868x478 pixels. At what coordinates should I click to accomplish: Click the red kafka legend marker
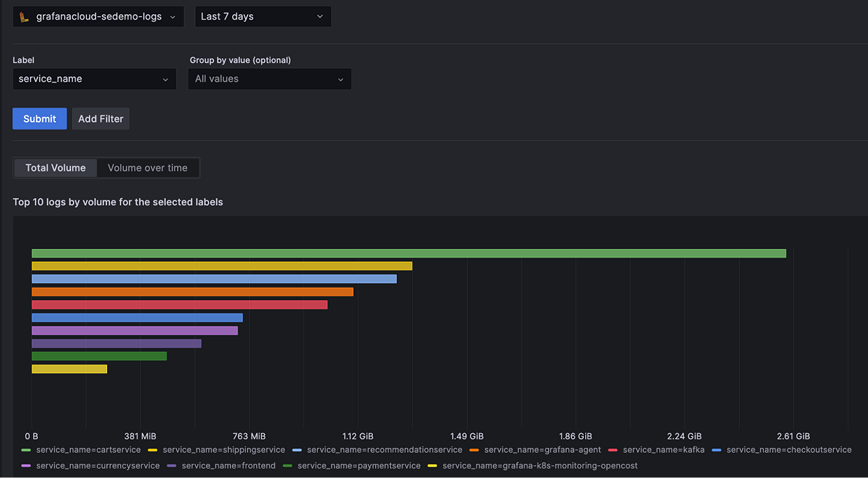click(x=612, y=449)
